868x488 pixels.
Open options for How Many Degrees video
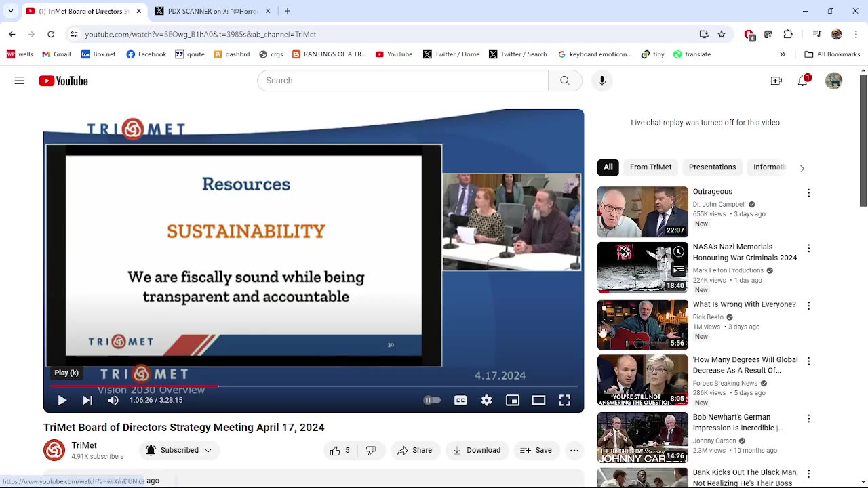[x=808, y=361]
